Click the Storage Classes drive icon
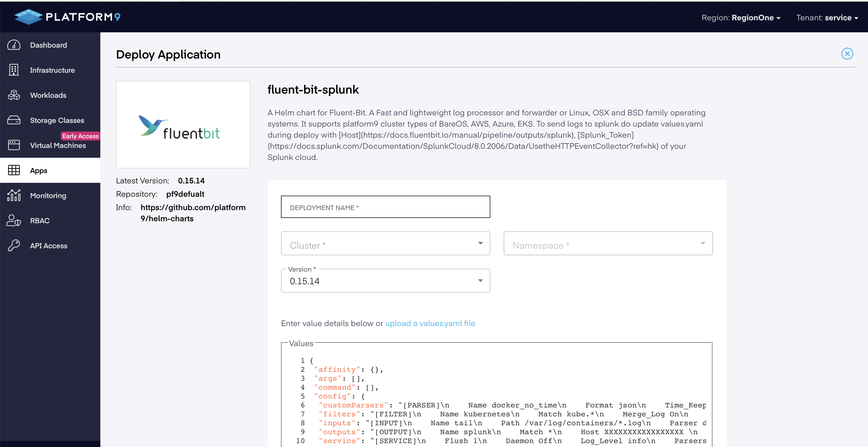Image resolution: width=868 pixels, height=447 pixels. [x=14, y=120]
